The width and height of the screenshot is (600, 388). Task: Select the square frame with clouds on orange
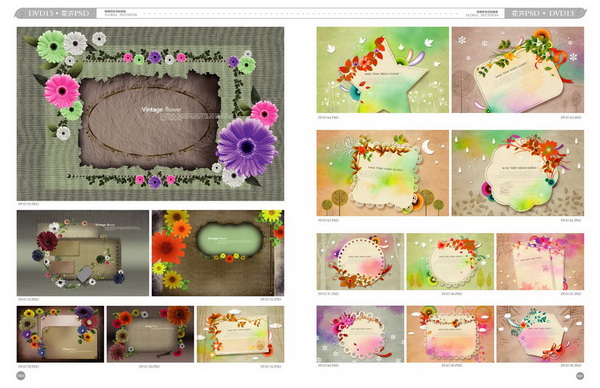pos(450,334)
